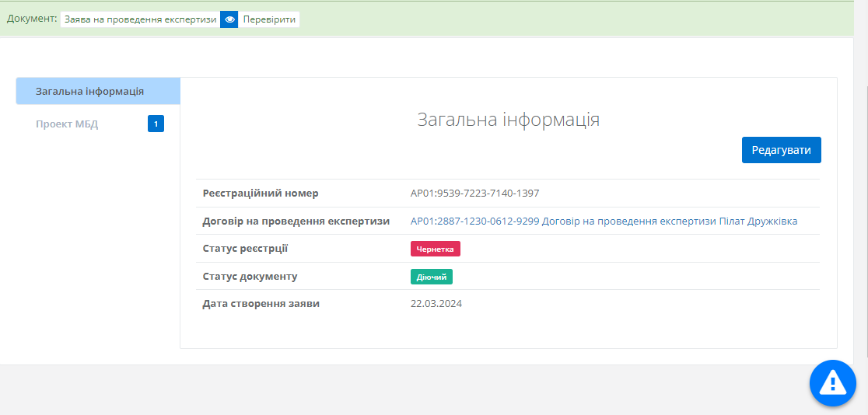Click the blue count badge on Проект МБД
Viewport: 868px width, 415px height.
(156, 124)
